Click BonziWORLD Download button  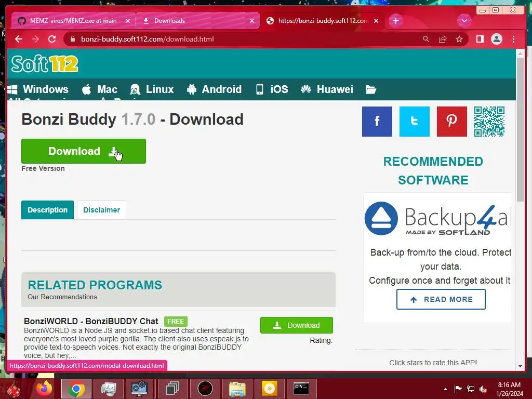(297, 325)
